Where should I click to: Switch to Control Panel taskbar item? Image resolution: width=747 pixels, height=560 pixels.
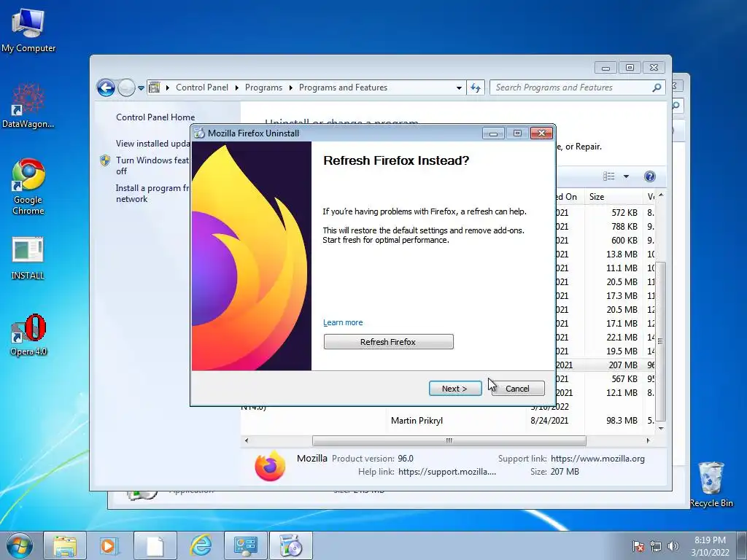pos(246,545)
